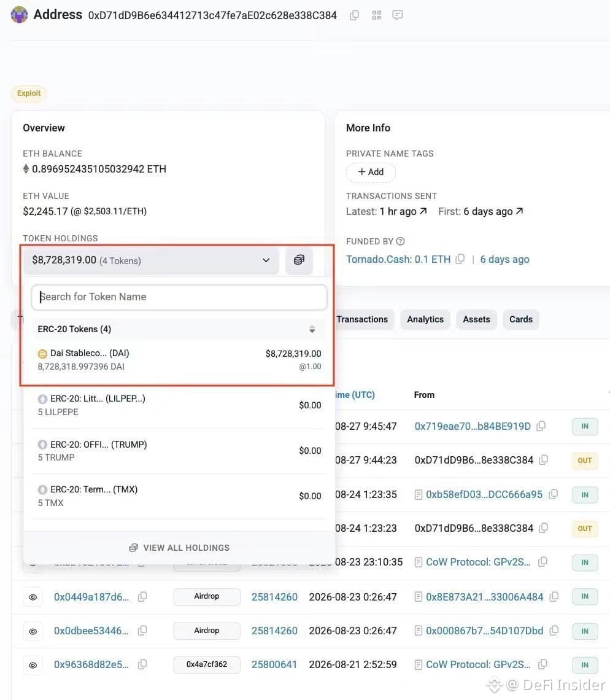610x700 pixels.
Task: Show the address QR code
Action: (x=377, y=15)
